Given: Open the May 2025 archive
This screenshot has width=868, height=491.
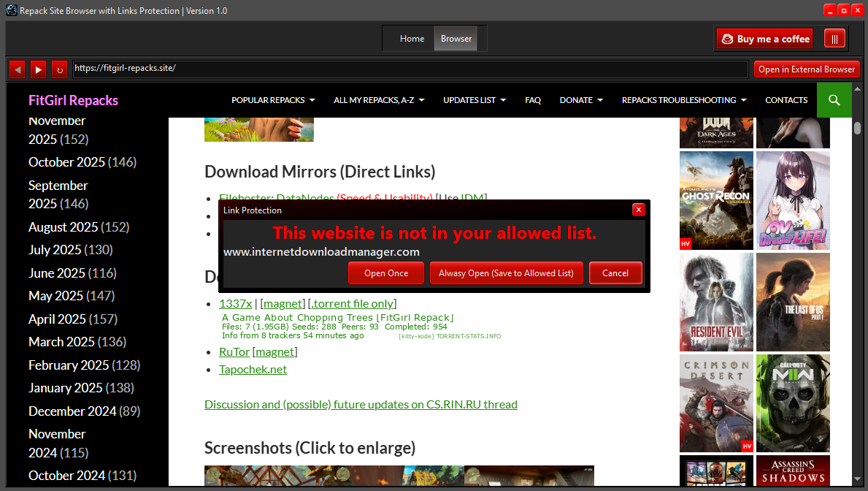Looking at the screenshot, I should (55, 296).
